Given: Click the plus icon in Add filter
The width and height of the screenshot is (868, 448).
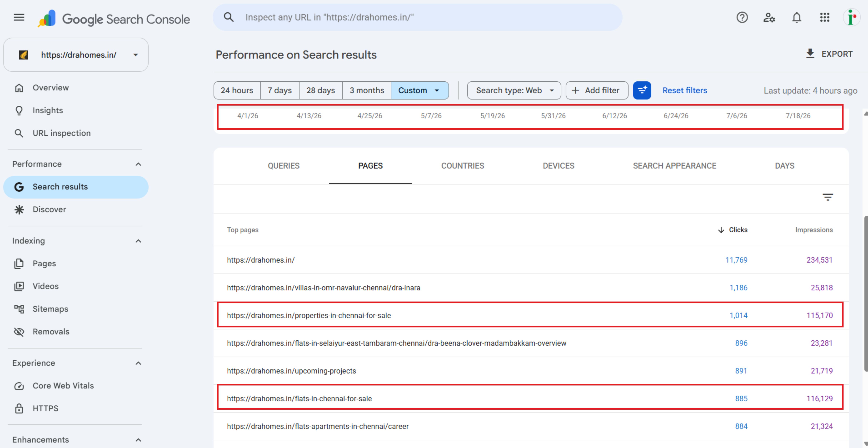Looking at the screenshot, I should (576, 90).
